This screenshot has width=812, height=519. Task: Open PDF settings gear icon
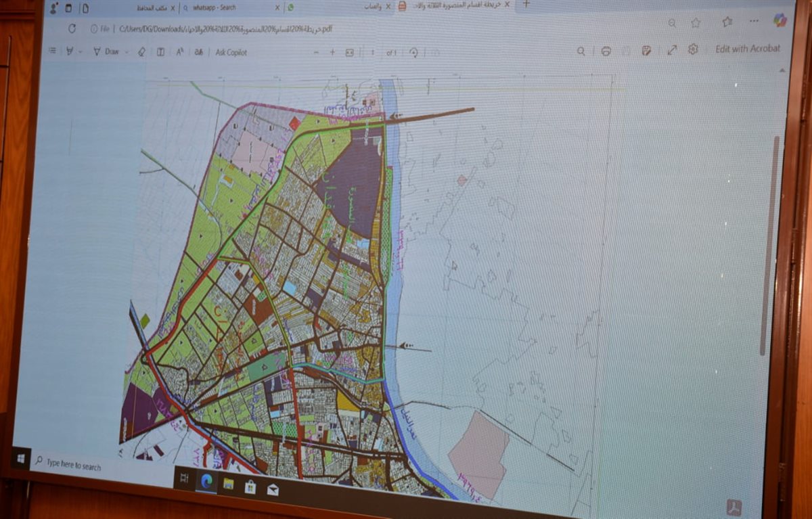pos(693,49)
